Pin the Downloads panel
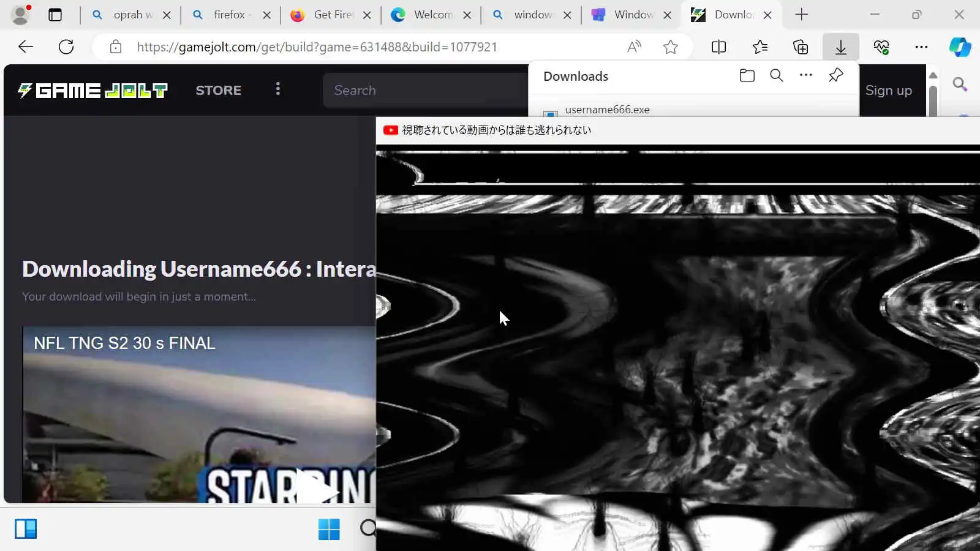 click(835, 75)
